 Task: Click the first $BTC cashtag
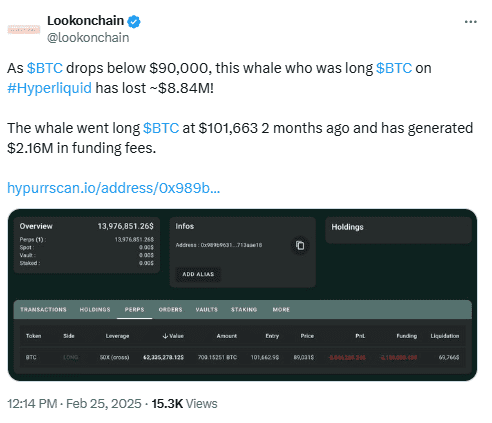click(x=45, y=68)
